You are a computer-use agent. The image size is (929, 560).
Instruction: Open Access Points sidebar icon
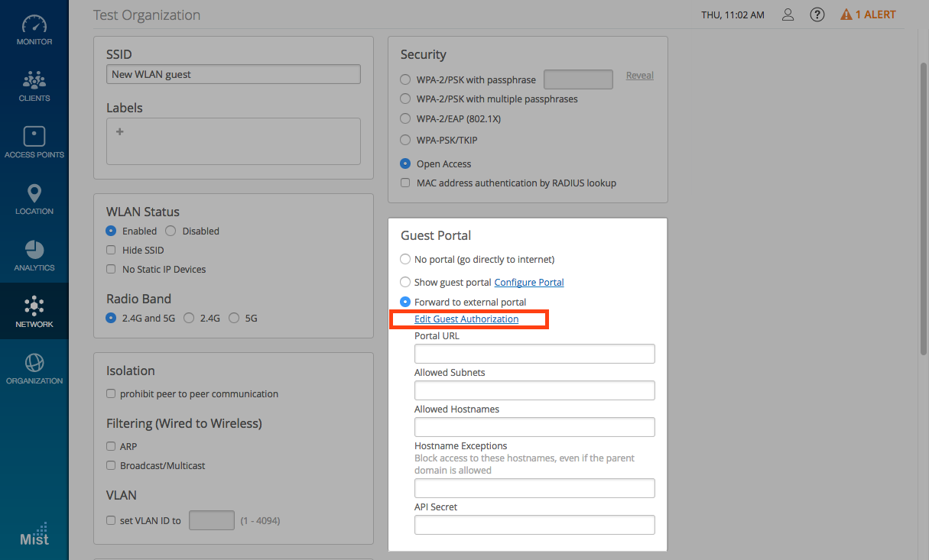(x=34, y=141)
